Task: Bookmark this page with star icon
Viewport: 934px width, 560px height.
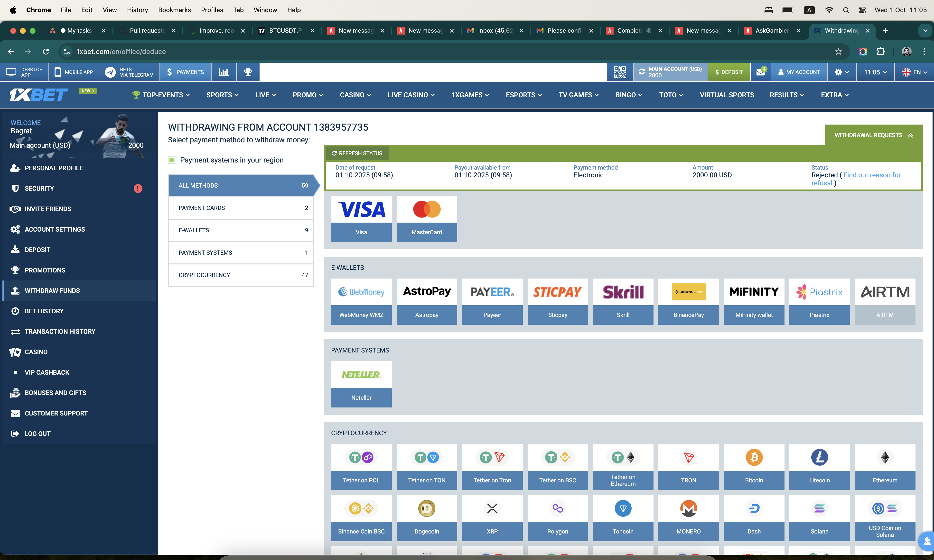Action: point(838,52)
